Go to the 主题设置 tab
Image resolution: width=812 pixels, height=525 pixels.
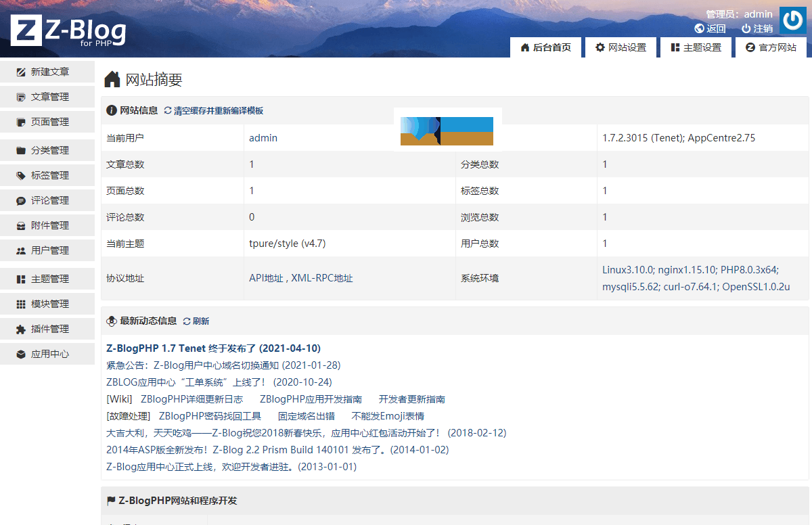696,47
